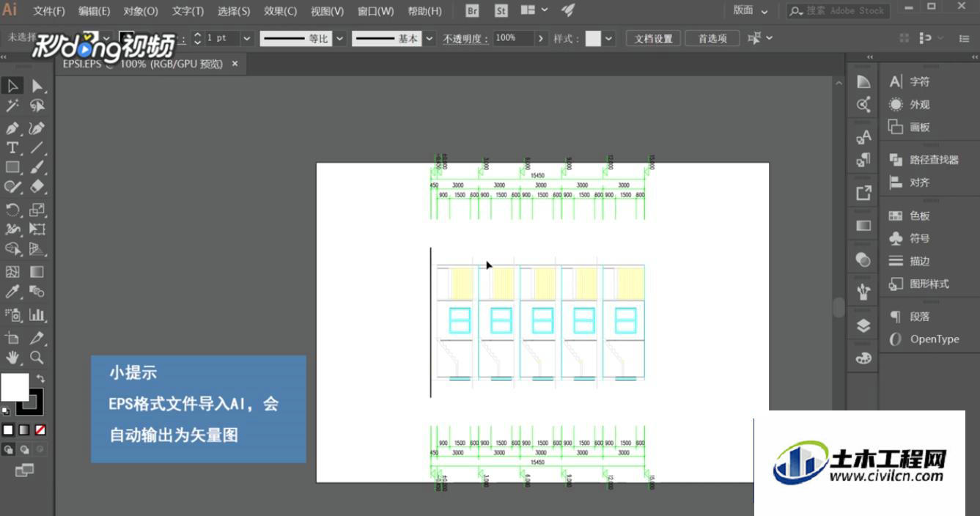The width and height of the screenshot is (980, 516).
Task: Set paint mode to Gradient
Action: [24, 430]
